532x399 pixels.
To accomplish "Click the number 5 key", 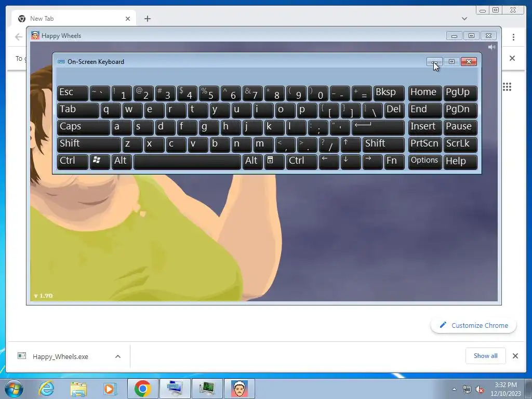I will (x=209, y=94).
